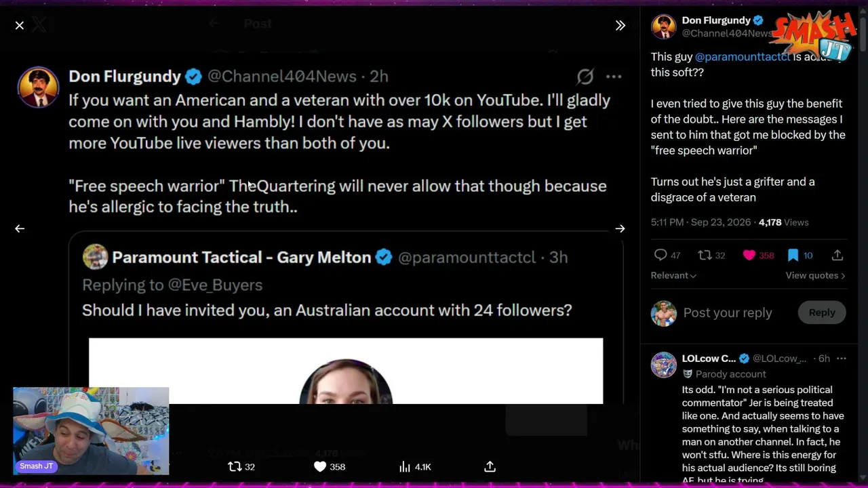Open the three-dot more menu on Don Flurgundy post
Image resolution: width=868 pixels, height=488 pixels.
tap(614, 77)
